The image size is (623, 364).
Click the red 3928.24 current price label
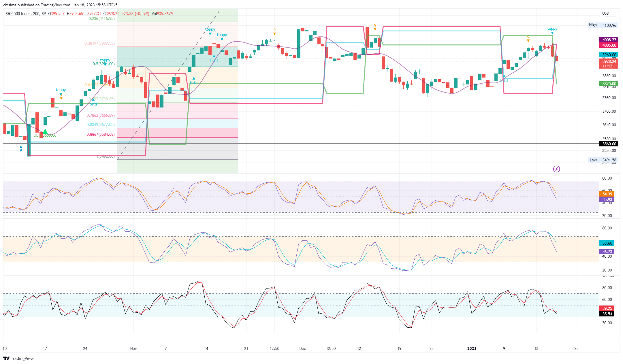click(x=609, y=61)
